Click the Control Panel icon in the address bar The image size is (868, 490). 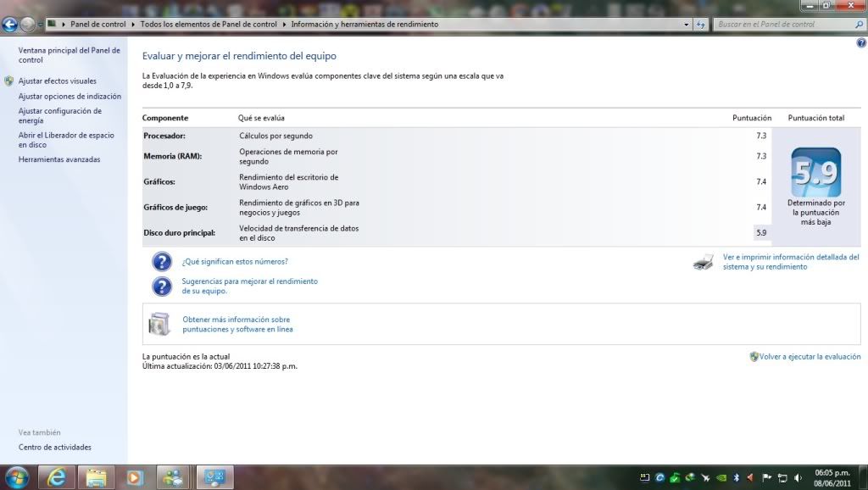[x=52, y=24]
